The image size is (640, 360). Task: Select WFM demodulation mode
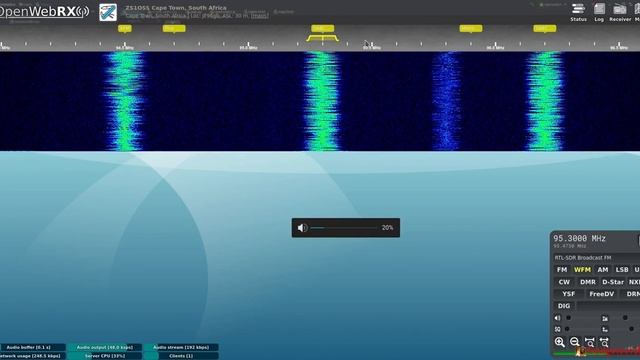pyautogui.click(x=582, y=270)
